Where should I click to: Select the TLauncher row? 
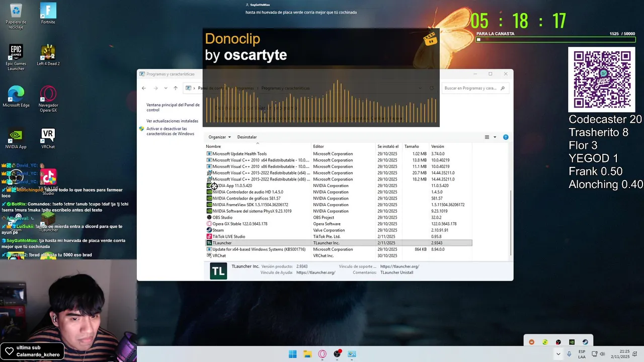coord(339,243)
